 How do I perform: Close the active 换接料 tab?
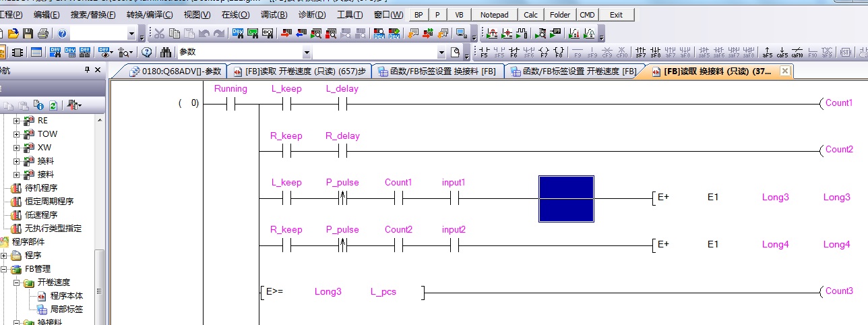(784, 71)
